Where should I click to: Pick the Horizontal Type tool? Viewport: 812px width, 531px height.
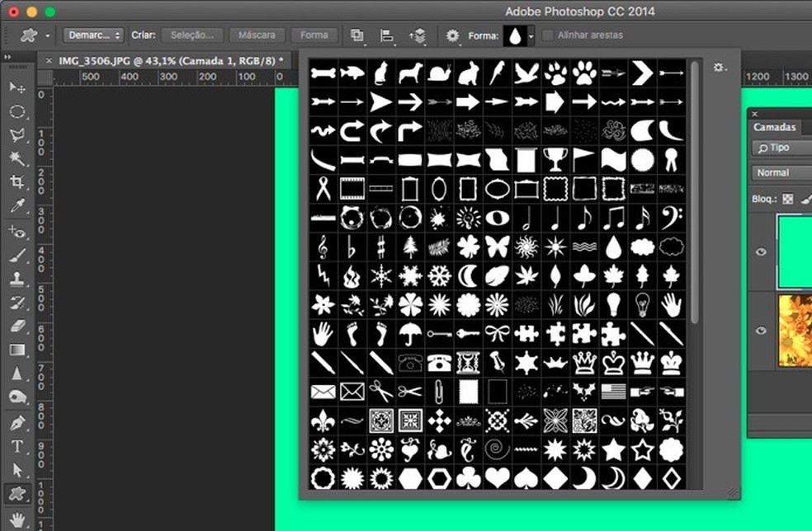tap(17, 446)
